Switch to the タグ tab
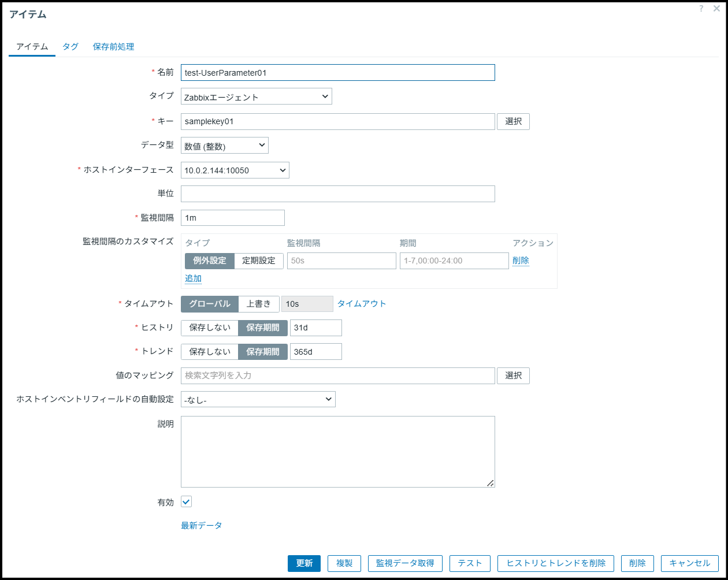Image resolution: width=728 pixels, height=580 pixels. coord(70,47)
